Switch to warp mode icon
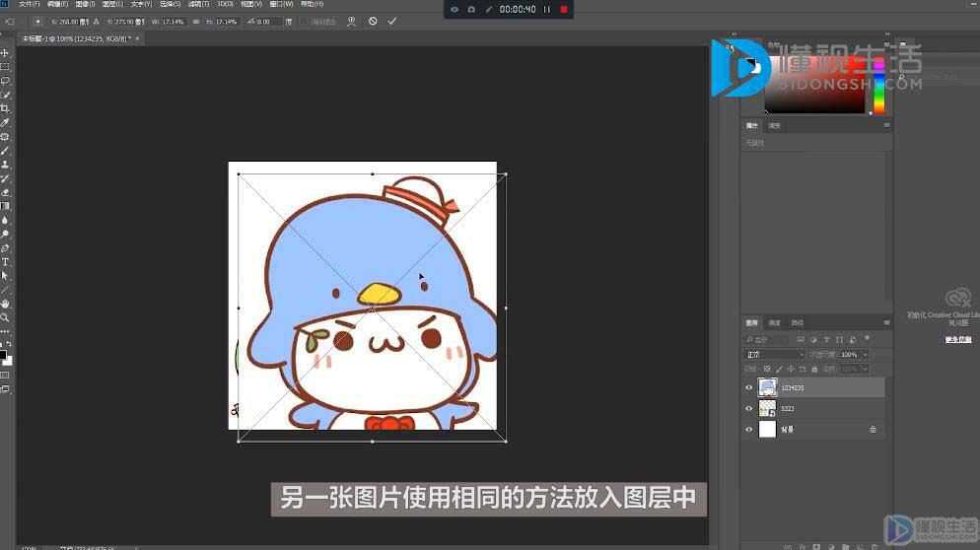980x550 pixels. [x=351, y=22]
